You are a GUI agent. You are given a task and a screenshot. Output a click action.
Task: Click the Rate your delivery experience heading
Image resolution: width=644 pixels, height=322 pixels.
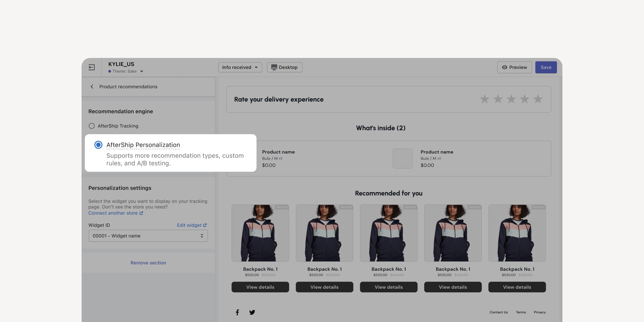click(279, 100)
